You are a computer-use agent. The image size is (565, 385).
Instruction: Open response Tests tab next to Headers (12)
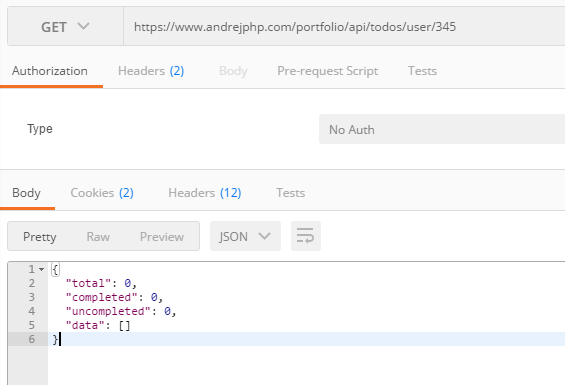coord(290,193)
